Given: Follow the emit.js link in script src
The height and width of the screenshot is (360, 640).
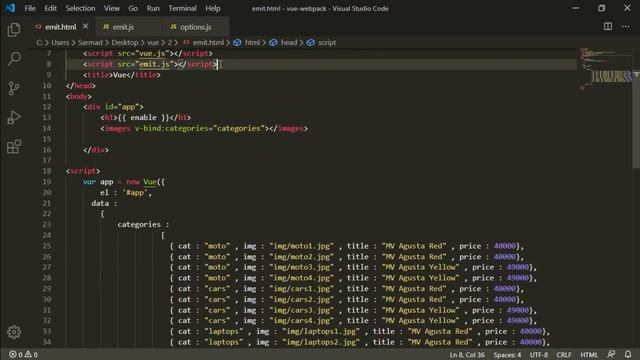Looking at the screenshot, I should [154, 64].
